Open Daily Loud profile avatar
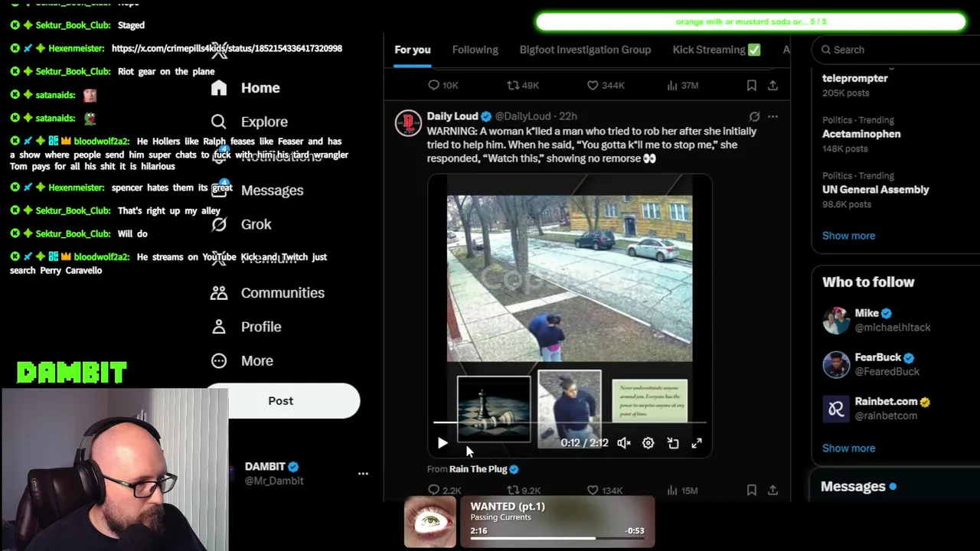 [408, 123]
